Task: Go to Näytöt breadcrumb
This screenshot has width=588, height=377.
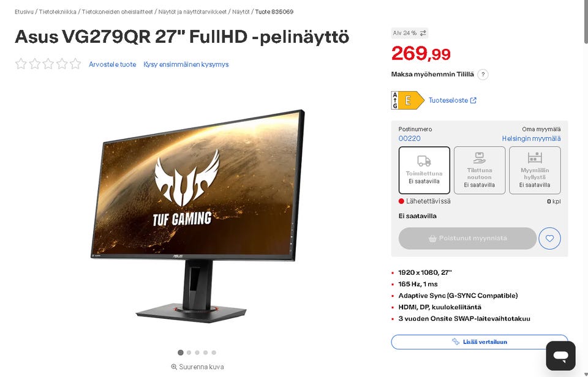Action: pos(241,12)
